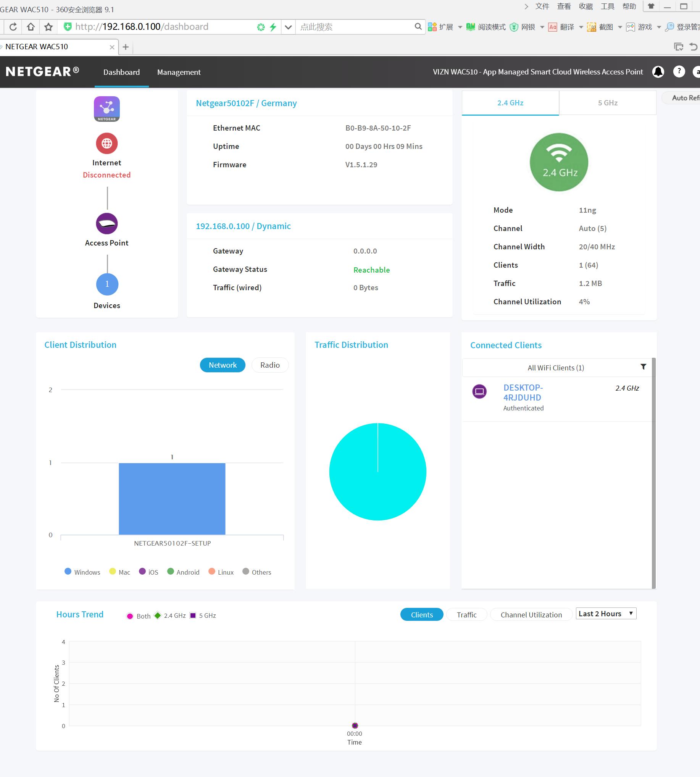Click the green lightning speed-mode icon
Image resolution: width=700 pixels, height=777 pixels.
[273, 27]
